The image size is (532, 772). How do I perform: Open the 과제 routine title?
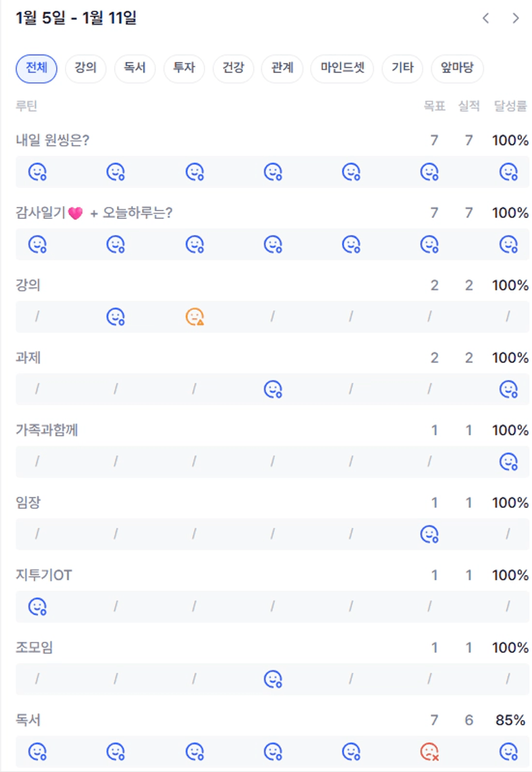pos(28,358)
